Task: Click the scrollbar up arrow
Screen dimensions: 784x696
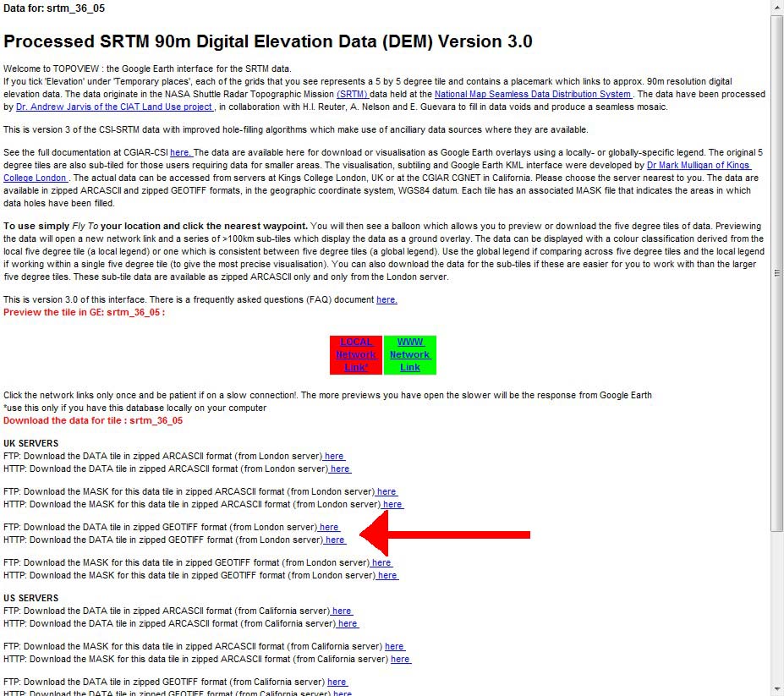Action: [x=777, y=8]
